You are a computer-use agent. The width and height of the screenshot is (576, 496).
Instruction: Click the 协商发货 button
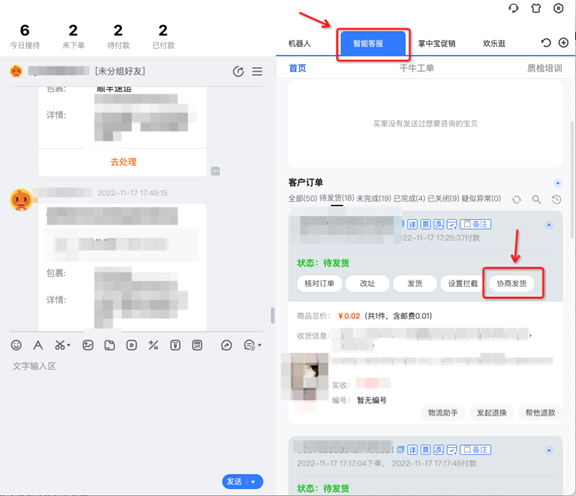tap(512, 284)
